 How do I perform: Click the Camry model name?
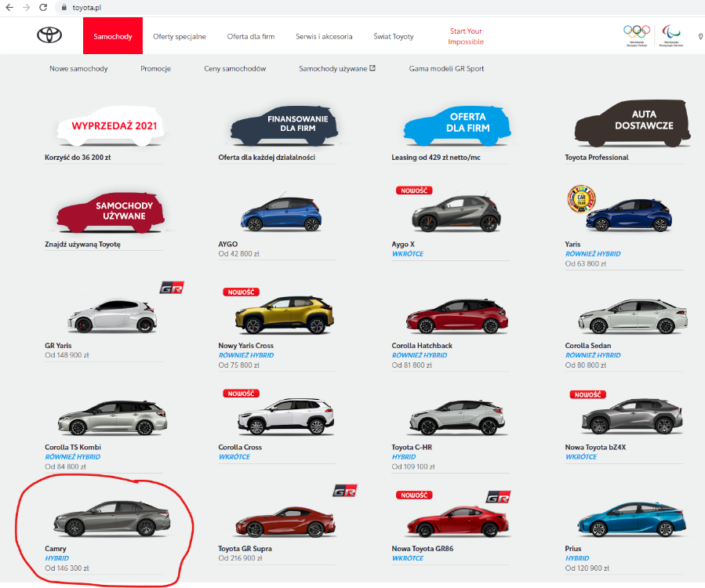click(56, 549)
